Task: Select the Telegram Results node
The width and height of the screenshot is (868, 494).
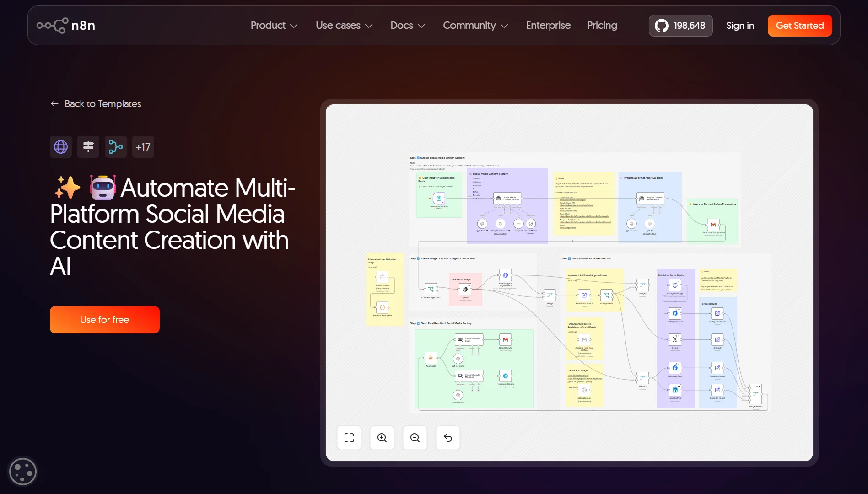Action: click(x=505, y=376)
